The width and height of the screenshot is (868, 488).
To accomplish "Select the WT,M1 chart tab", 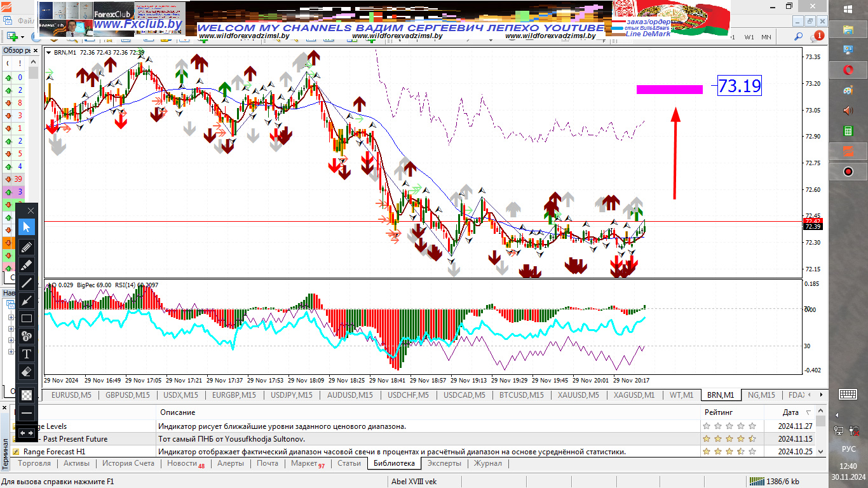I will (x=681, y=395).
